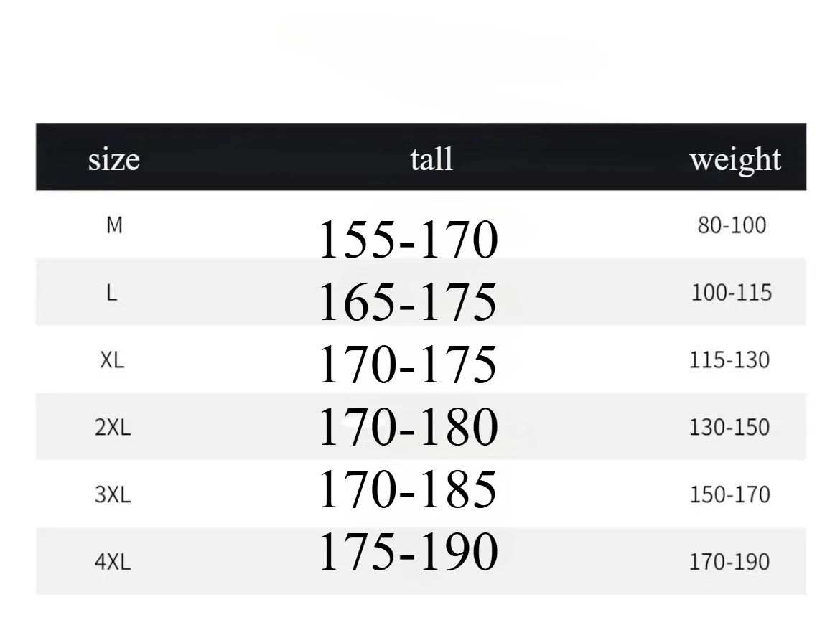Click the "weight" column header

[x=734, y=159]
